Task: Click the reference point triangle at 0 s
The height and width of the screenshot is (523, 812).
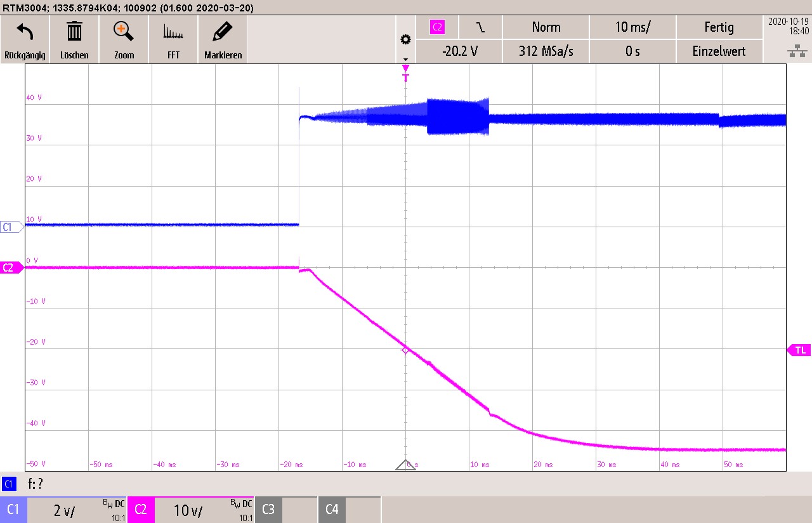Action: point(405,465)
